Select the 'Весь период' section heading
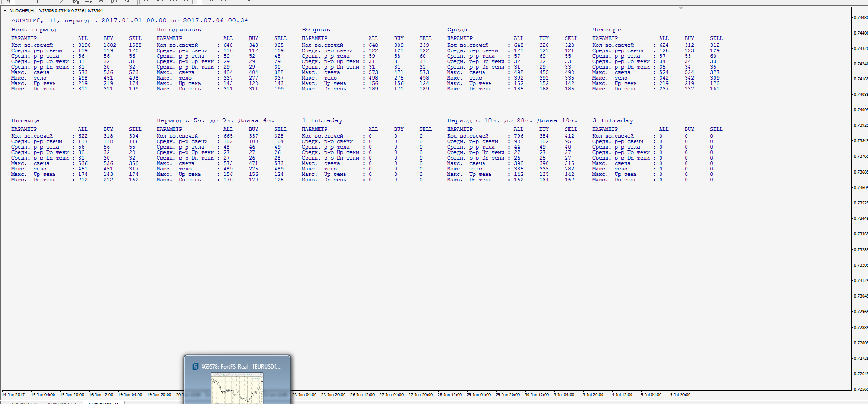This screenshot has height=404, width=868. point(34,30)
